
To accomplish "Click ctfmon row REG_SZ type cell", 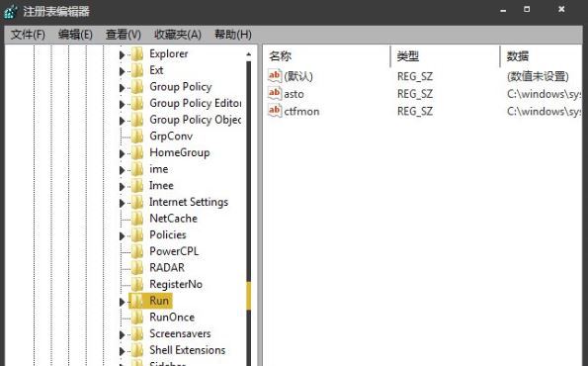I will click(x=415, y=112).
